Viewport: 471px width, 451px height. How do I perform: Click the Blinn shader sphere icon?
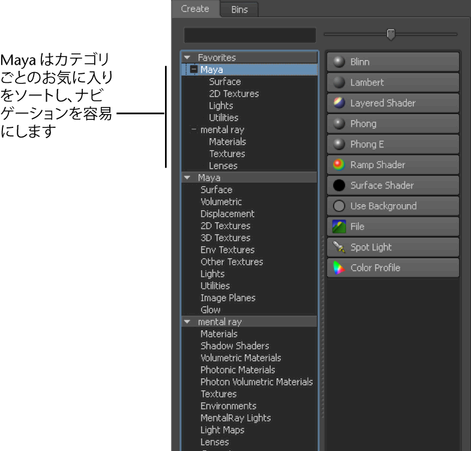[x=339, y=62]
